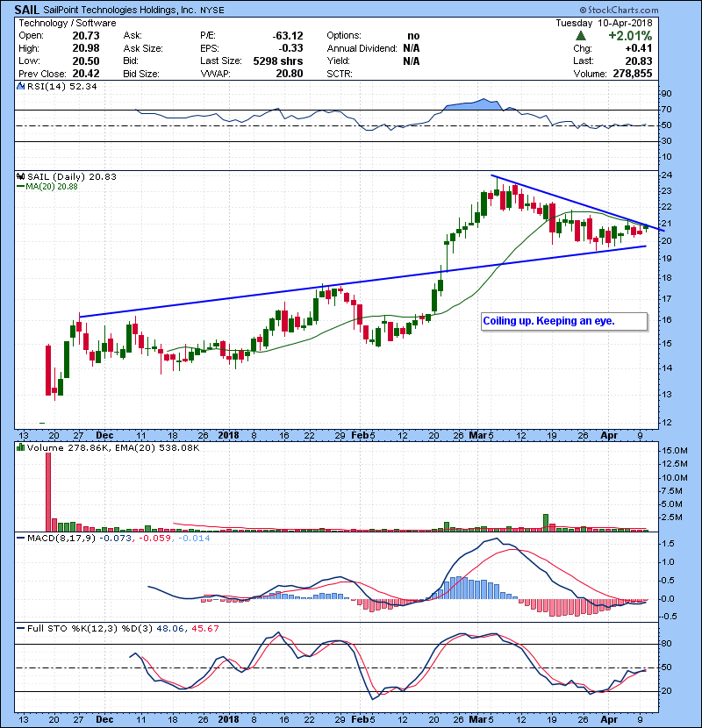Click the Open value 20.73

click(86, 36)
